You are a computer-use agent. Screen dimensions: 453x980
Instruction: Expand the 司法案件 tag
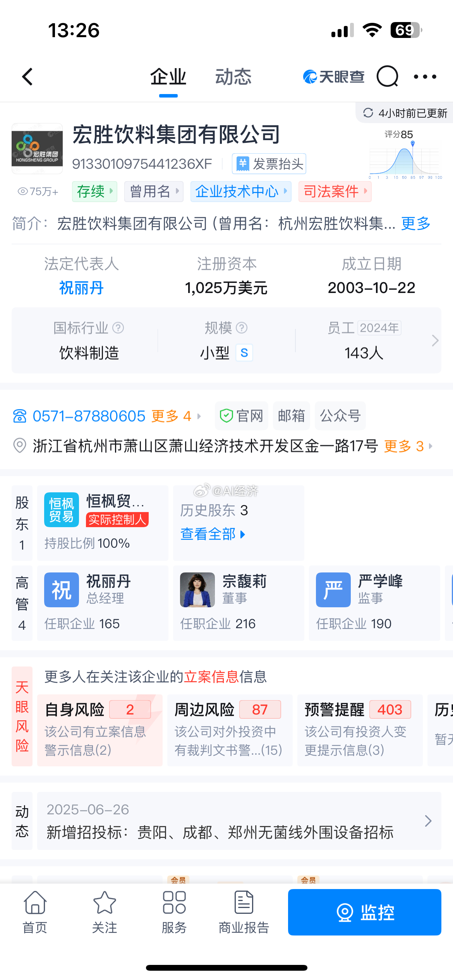(x=335, y=191)
